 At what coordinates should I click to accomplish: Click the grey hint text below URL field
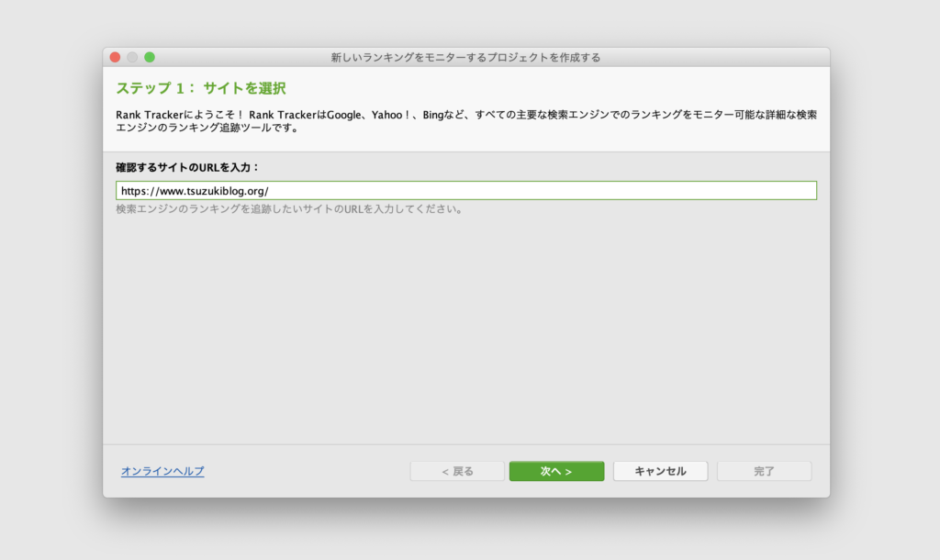click(289, 209)
